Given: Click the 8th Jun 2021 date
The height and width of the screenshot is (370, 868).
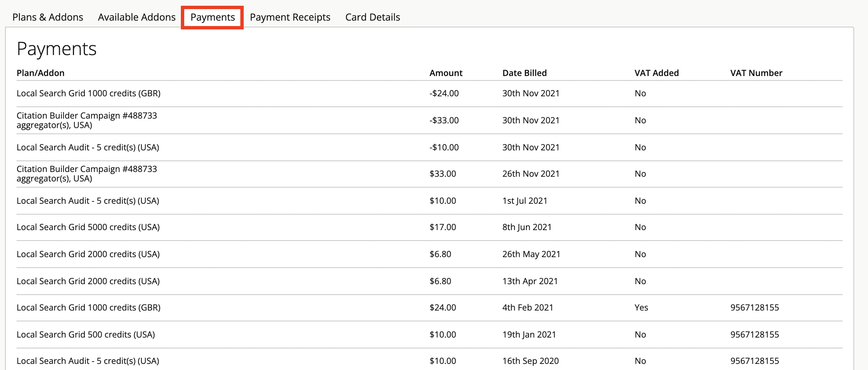Looking at the screenshot, I should click(527, 227).
